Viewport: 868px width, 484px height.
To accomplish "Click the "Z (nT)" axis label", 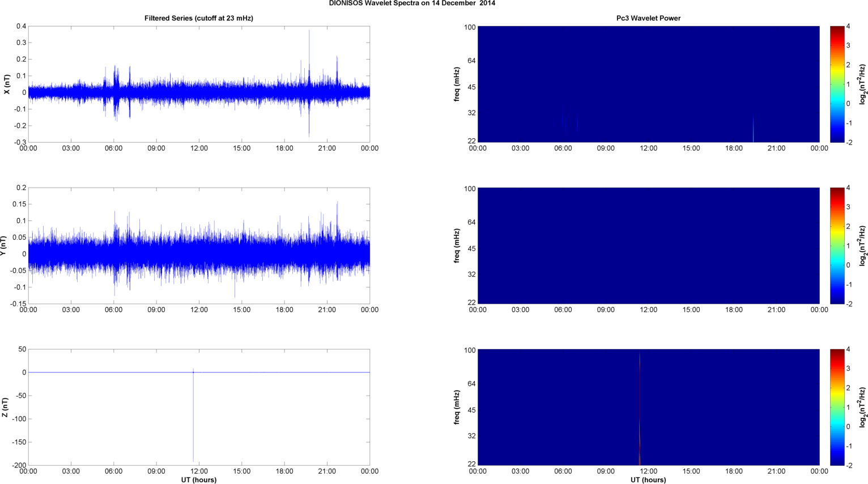I will coord(5,407).
